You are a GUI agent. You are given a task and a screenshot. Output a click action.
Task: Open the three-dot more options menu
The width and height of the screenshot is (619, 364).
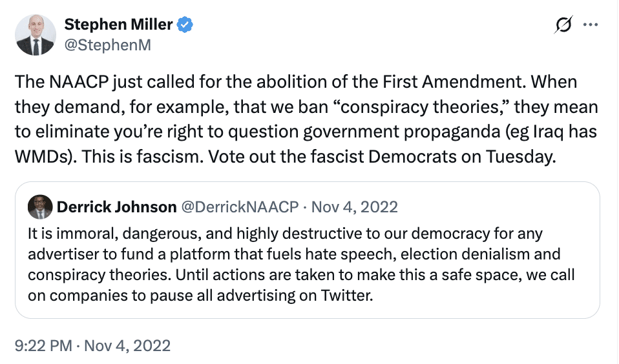[x=591, y=25]
